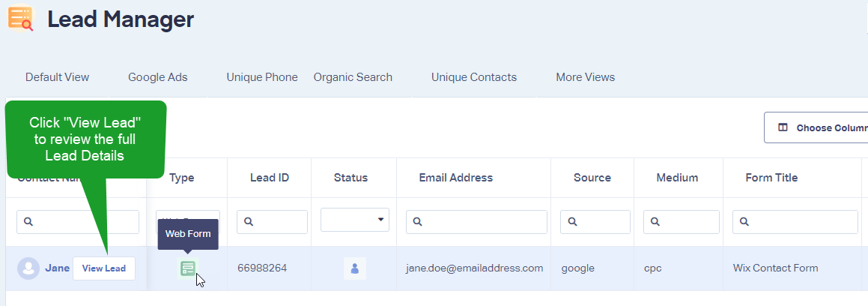Select the Unique Phone tab
The width and height of the screenshot is (868, 306).
(262, 77)
